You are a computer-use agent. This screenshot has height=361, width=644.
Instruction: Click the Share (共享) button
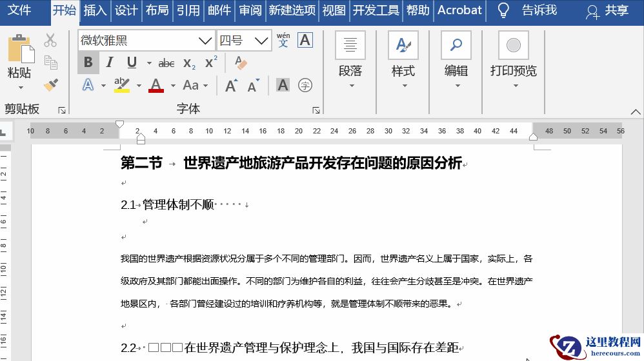607,11
